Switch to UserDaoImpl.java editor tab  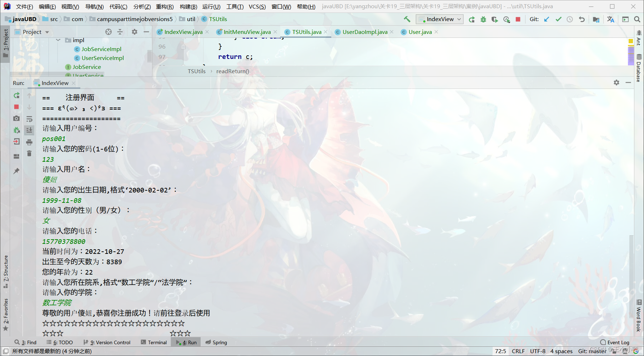(365, 32)
